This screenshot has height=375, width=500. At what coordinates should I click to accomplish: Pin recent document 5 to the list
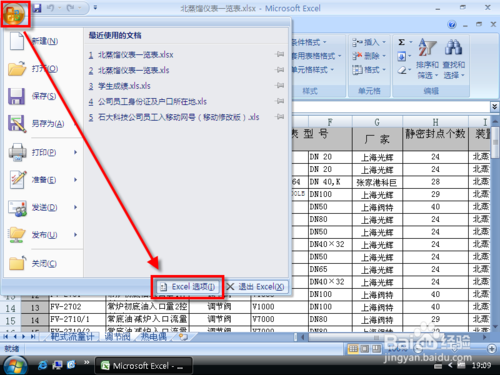[x=280, y=117]
